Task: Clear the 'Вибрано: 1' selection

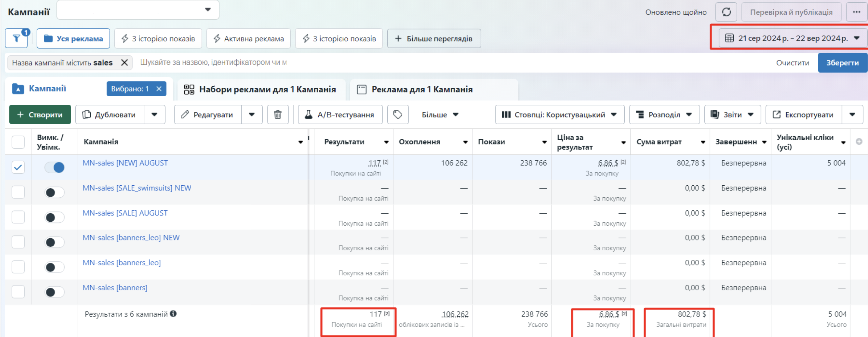Action: (x=159, y=88)
